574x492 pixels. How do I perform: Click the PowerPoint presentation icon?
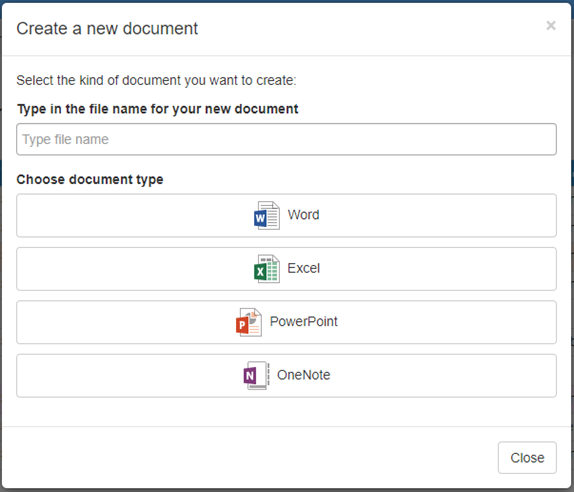click(249, 322)
